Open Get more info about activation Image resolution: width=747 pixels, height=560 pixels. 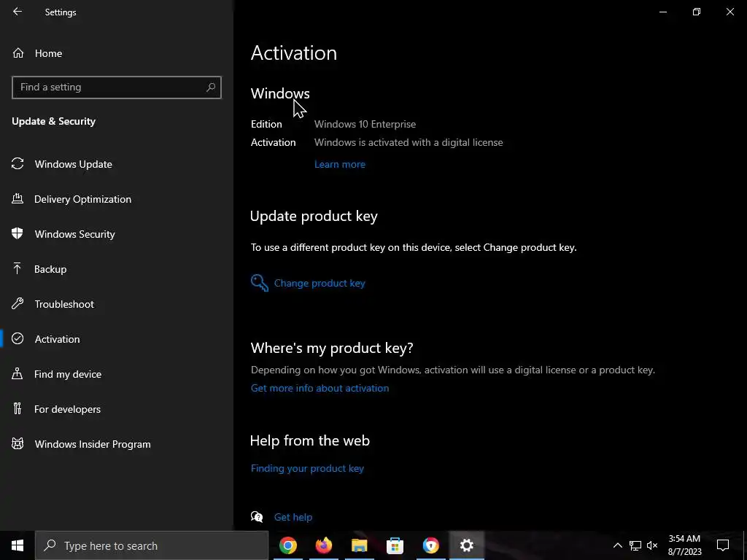coord(320,388)
